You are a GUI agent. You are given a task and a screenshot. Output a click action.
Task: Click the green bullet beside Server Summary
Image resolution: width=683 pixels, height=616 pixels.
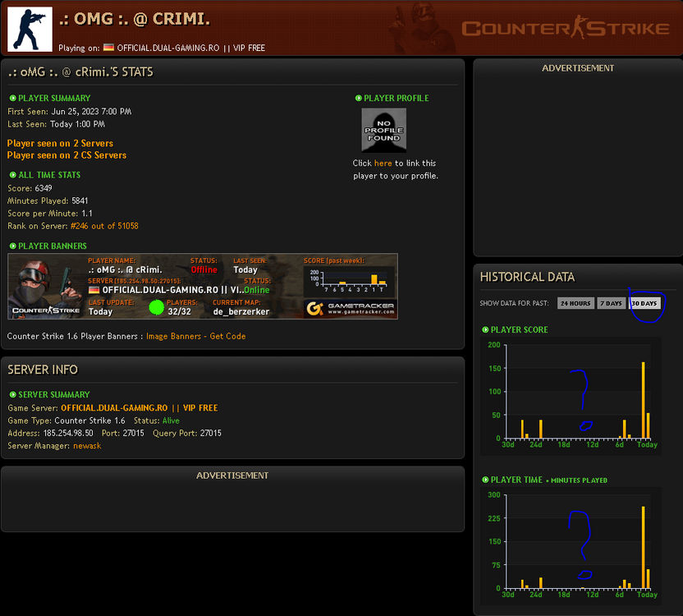12,395
